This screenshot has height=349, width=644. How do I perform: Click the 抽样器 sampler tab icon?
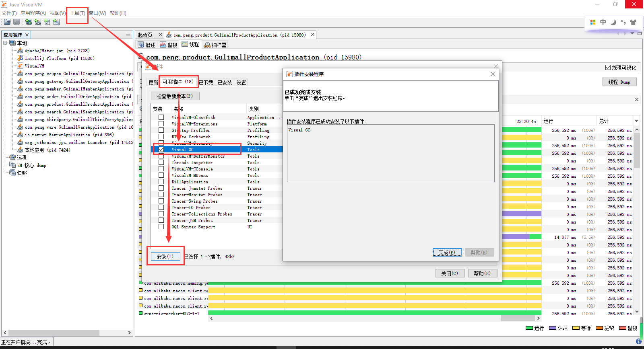tap(207, 45)
